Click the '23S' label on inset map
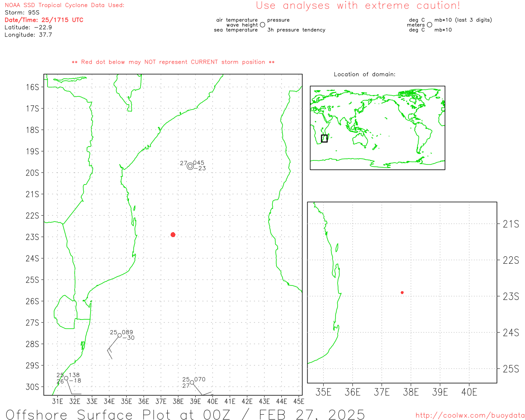 click(x=511, y=297)
